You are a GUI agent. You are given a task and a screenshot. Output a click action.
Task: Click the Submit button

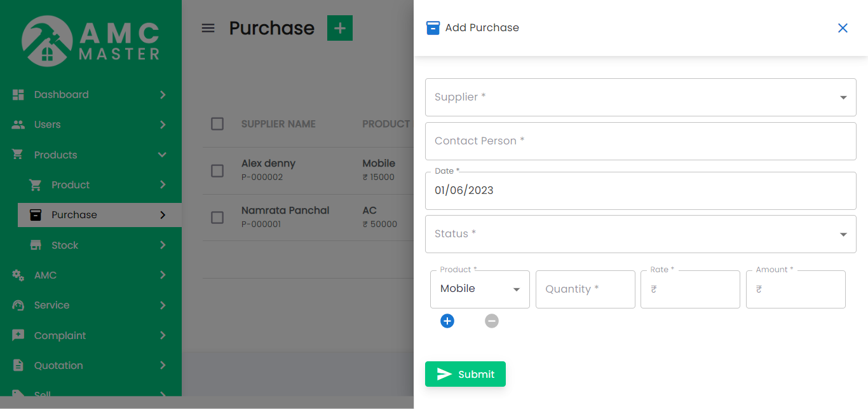click(x=465, y=374)
